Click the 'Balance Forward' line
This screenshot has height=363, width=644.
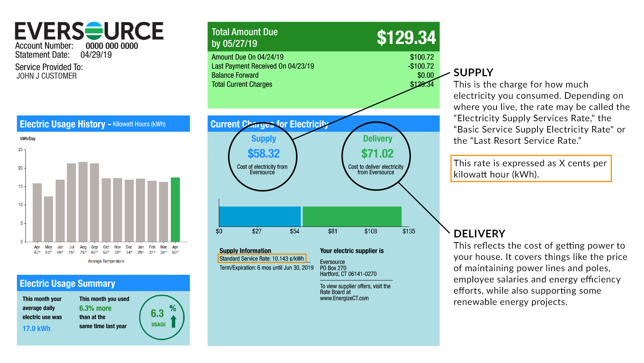(x=235, y=75)
